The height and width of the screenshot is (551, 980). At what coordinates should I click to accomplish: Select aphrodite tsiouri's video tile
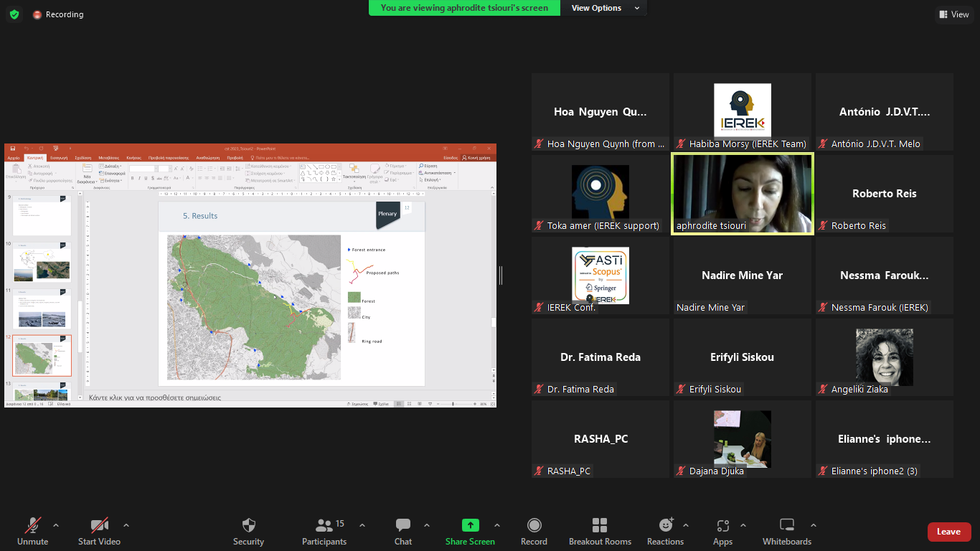pos(743,194)
